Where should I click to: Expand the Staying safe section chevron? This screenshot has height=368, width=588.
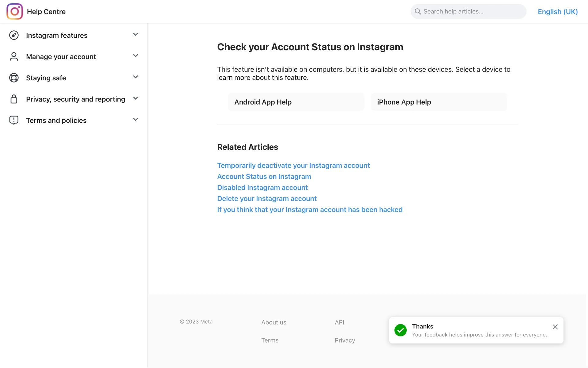tap(135, 77)
